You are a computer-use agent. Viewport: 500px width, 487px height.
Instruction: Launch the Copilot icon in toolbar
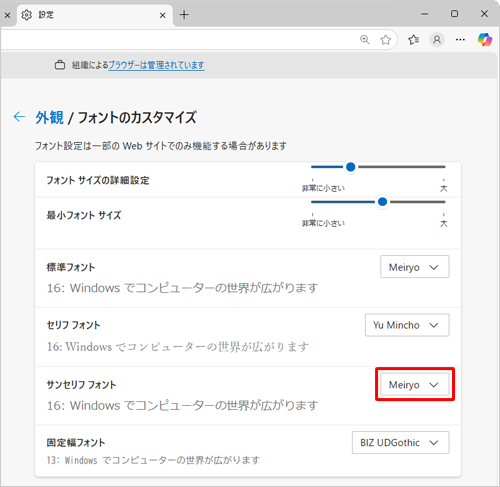tap(485, 40)
